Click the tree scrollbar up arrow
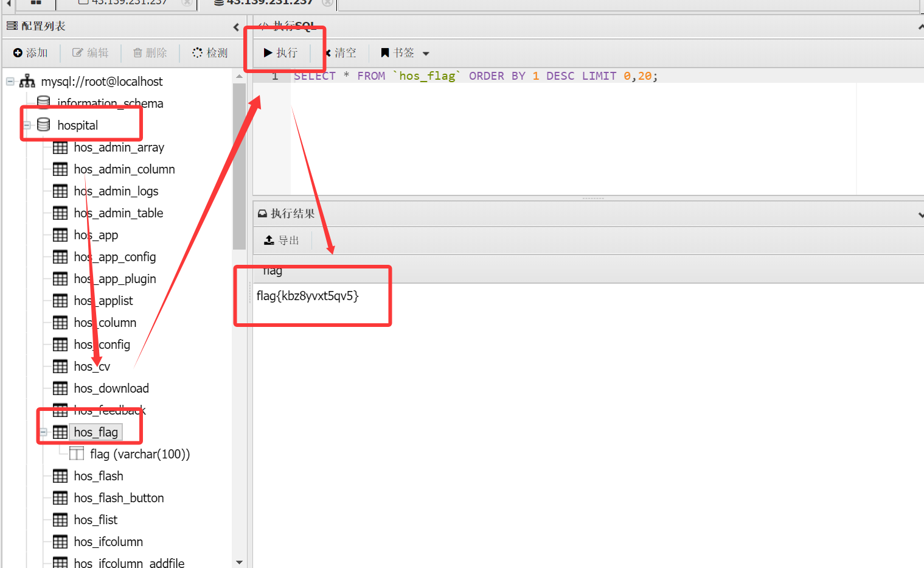 point(239,76)
